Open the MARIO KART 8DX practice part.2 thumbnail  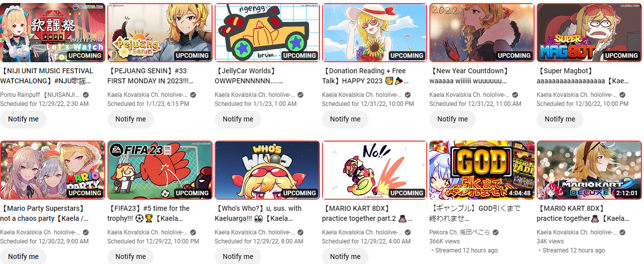374,170
